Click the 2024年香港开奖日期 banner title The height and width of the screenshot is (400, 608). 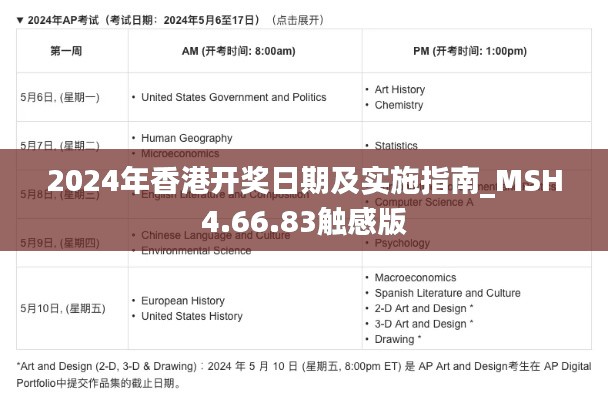coord(305,180)
